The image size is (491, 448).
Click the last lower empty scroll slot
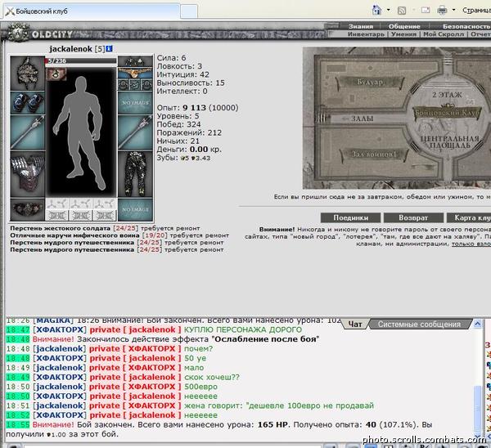[104, 215]
